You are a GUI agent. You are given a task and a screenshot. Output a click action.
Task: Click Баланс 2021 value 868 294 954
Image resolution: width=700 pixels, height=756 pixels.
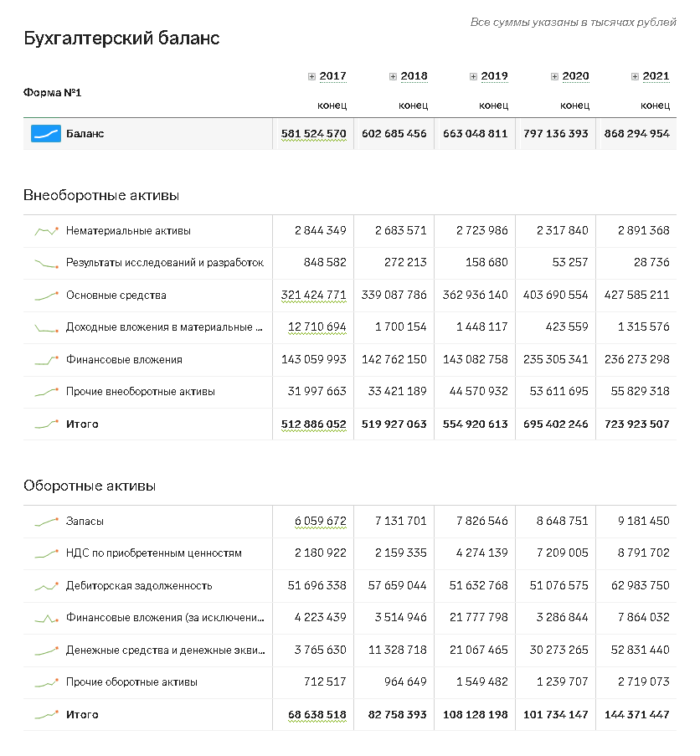click(x=637, y=134)
